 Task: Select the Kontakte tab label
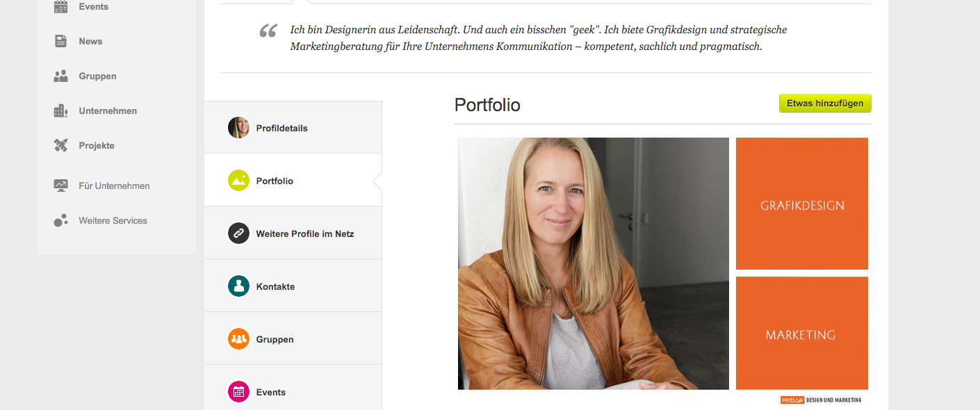[x=275, y=286]
